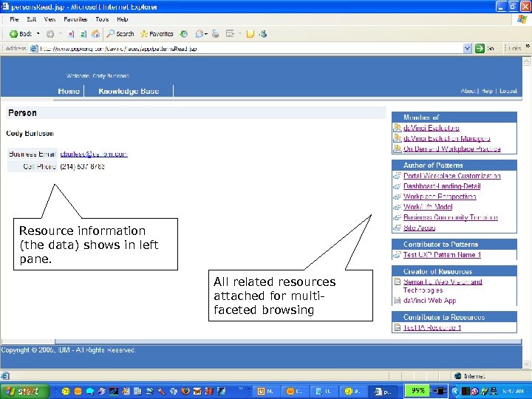Viewport: 532px width, 399px height.
Task: Open the Favorites menu
Action: (x=75, y=19)
